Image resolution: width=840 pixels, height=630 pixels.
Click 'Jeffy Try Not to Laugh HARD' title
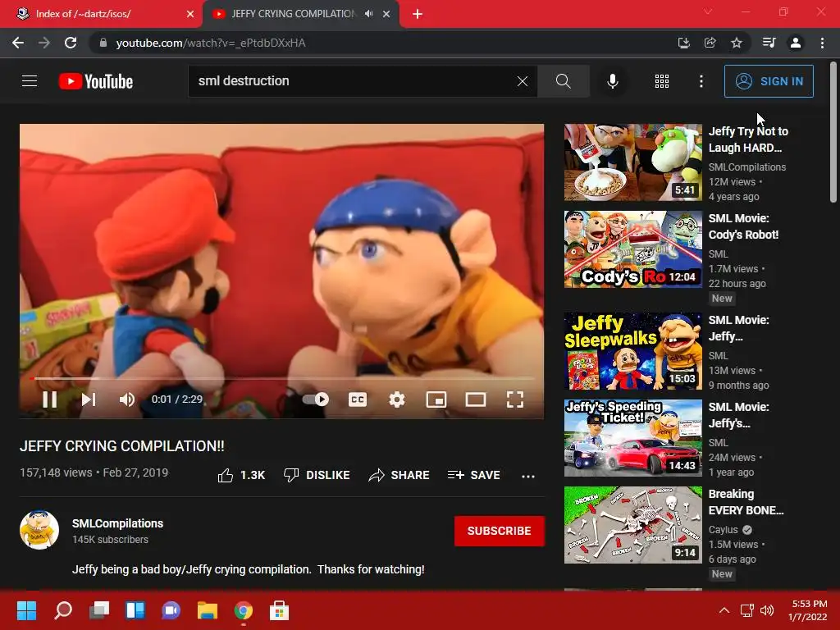(x=748, y=139)
